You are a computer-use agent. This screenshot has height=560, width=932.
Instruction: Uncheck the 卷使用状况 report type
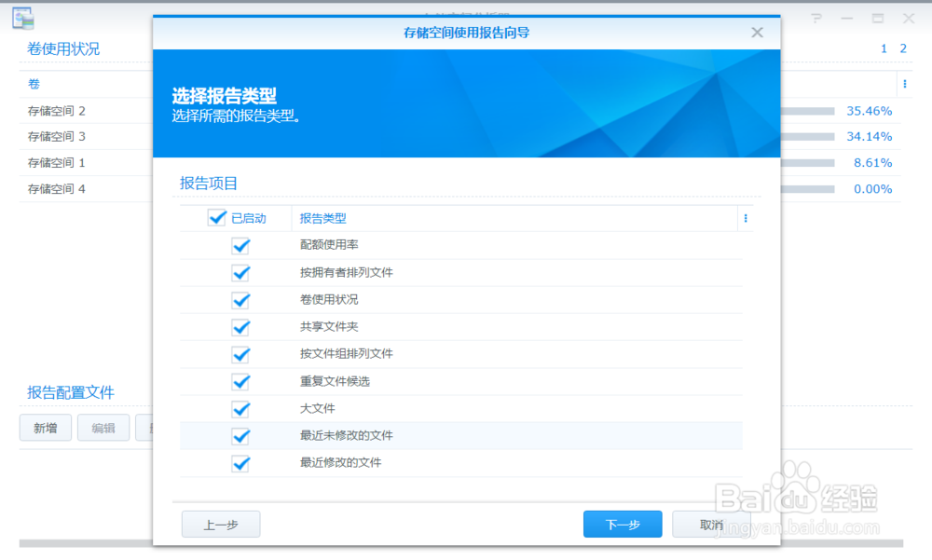(240, 300)
